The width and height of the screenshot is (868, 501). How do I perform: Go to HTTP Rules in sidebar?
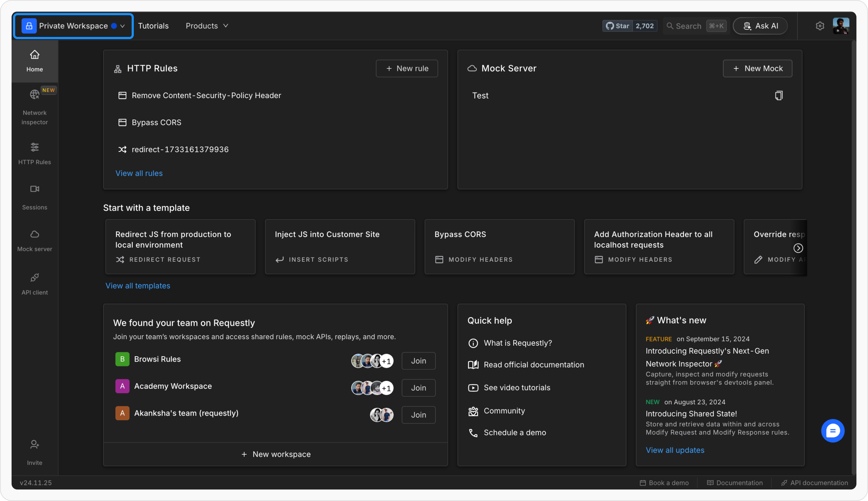click(x=34, y=148)
